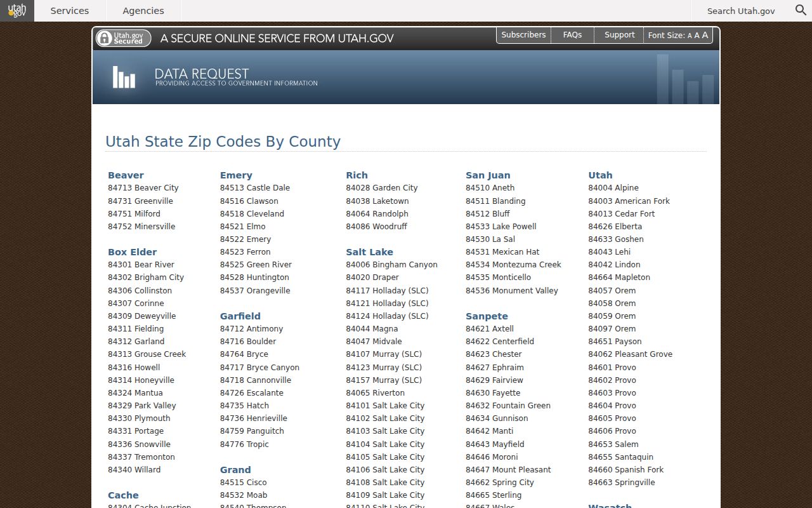The width and height of the screenshot is (812, 508).
Task: Click the 84302 Brigham City entry
Action: 146,277
